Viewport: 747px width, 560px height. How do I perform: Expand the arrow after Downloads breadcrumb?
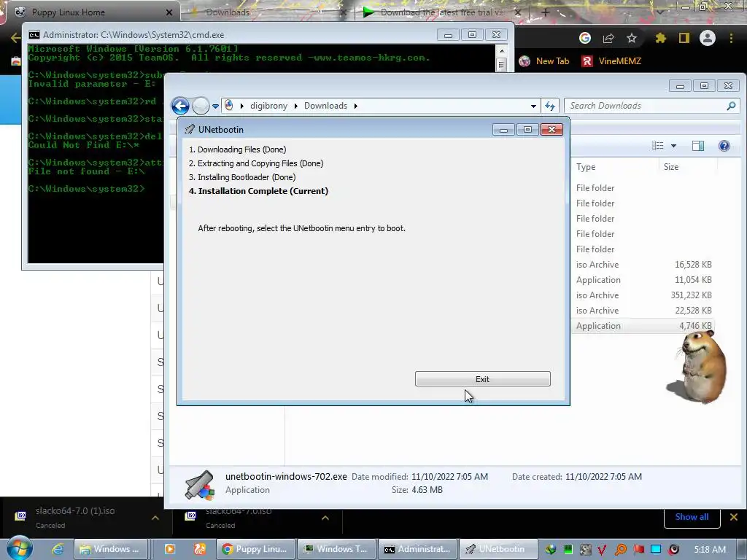355,106
